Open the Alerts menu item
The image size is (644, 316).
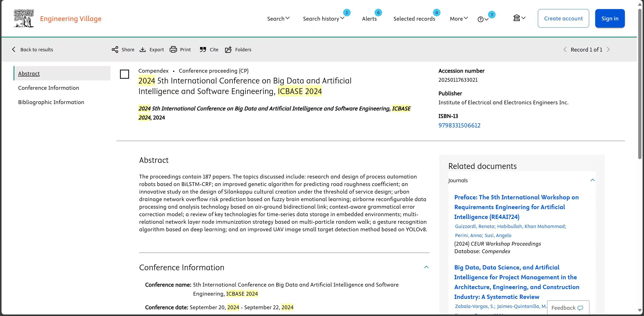(x=369, y=19)
